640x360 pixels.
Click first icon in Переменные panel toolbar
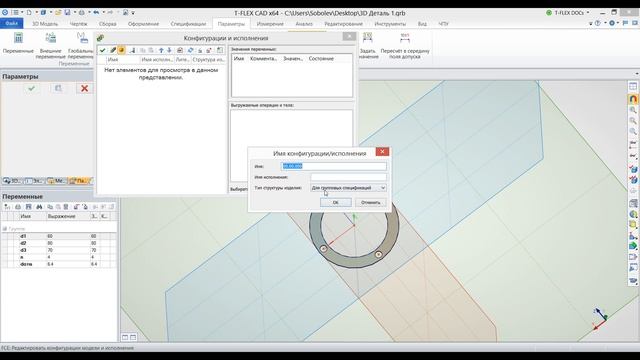(7, 207)
